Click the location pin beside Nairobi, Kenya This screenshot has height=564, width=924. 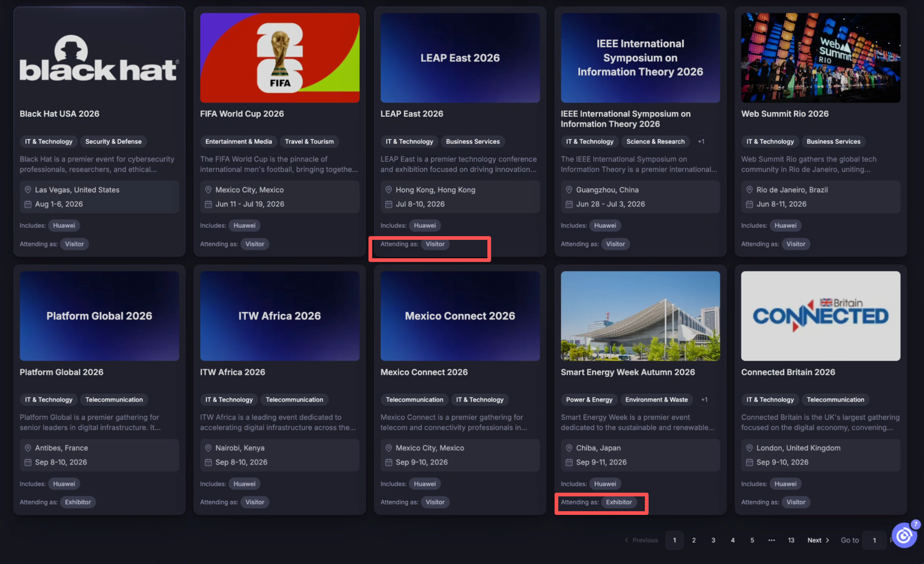click(x=208, y=448)
